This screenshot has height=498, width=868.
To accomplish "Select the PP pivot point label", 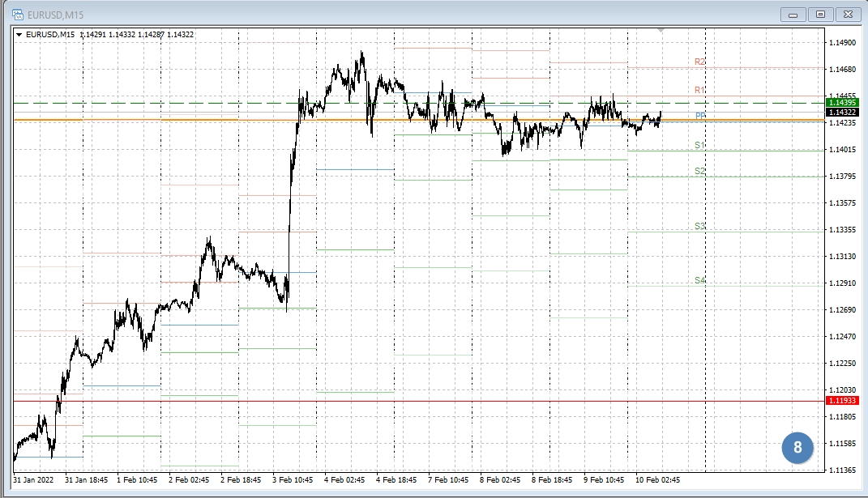I will click(x=699, y=117).
